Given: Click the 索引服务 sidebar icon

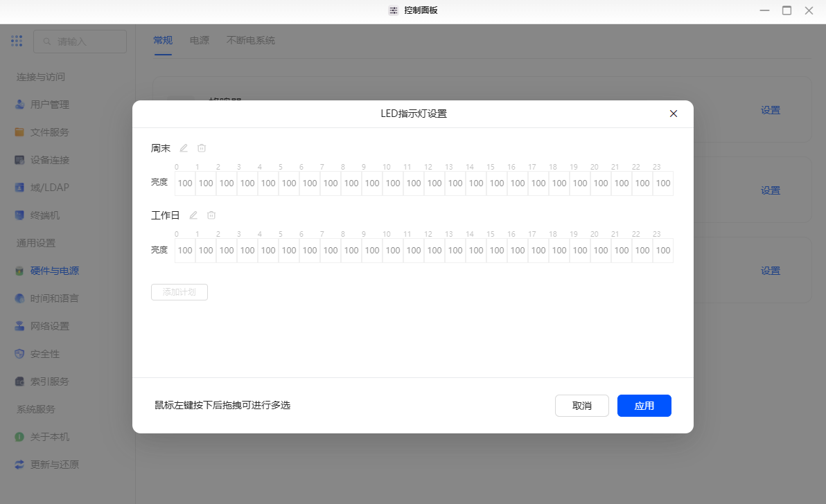Looking at the screenshot, I should [19, 381].
